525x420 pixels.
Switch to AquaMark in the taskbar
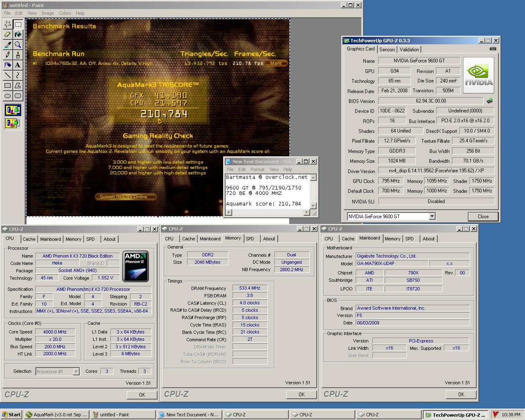click(x=57, y=415)
